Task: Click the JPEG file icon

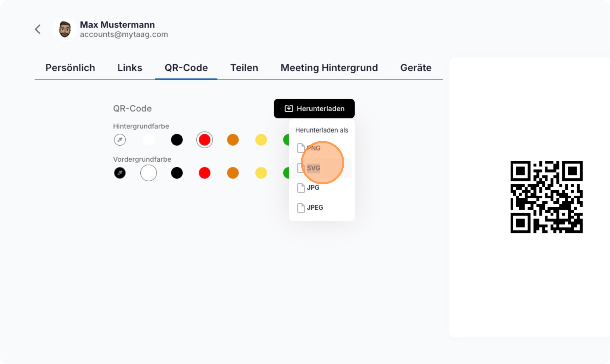Action: point(301,208)
